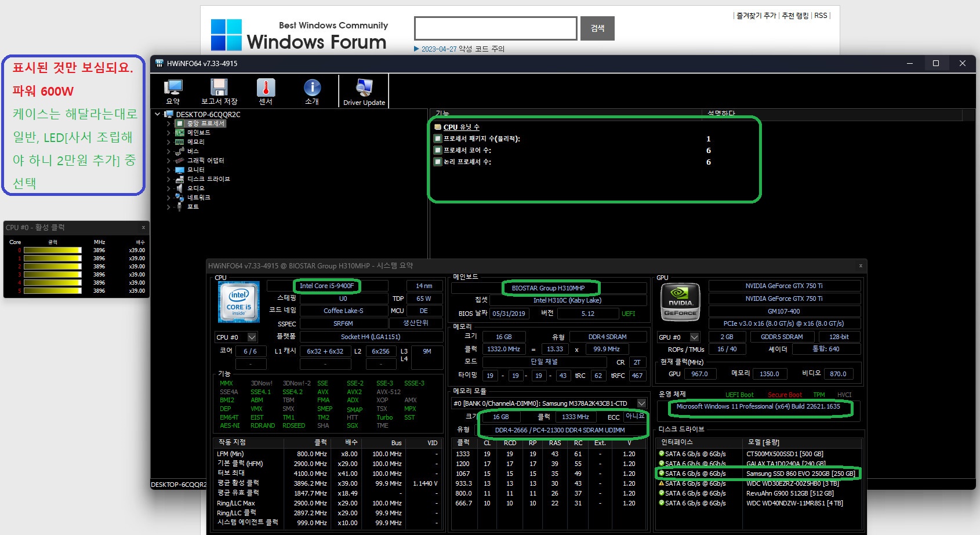The image size is (980, 535).
Task: Click the Secure Boot indicator
Action: (x=785, y=395)
